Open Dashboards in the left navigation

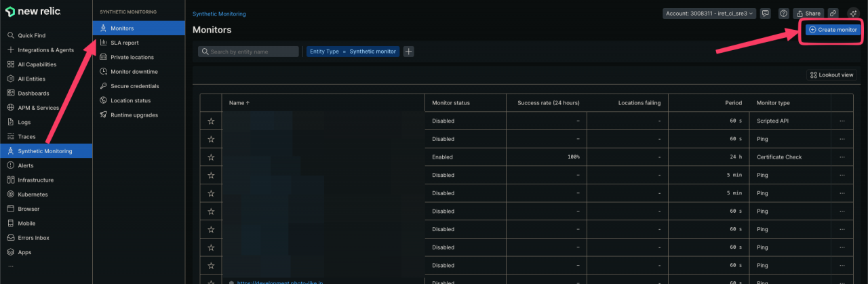click(x=33, y=93)
